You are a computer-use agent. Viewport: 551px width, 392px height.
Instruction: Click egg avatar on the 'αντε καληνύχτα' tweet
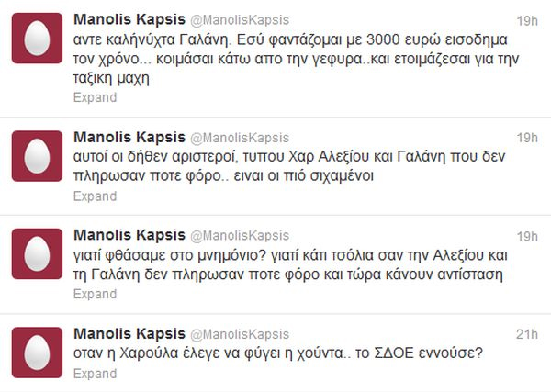tap(36, 39)
